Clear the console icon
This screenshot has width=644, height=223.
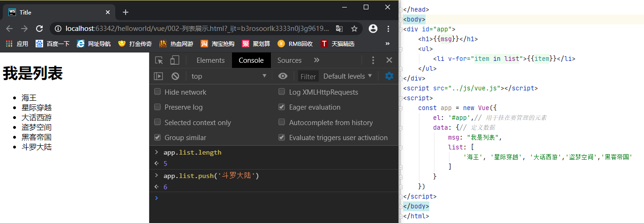[175, 76]
